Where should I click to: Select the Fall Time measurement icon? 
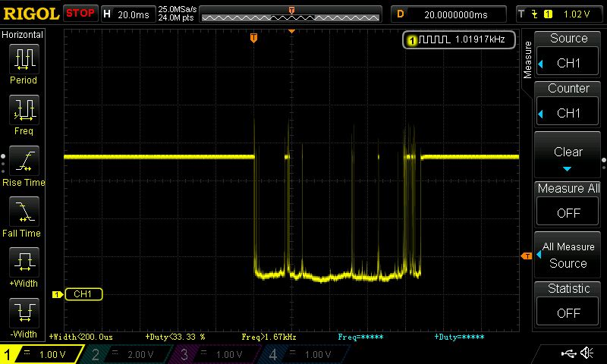[x=24, y=212]
